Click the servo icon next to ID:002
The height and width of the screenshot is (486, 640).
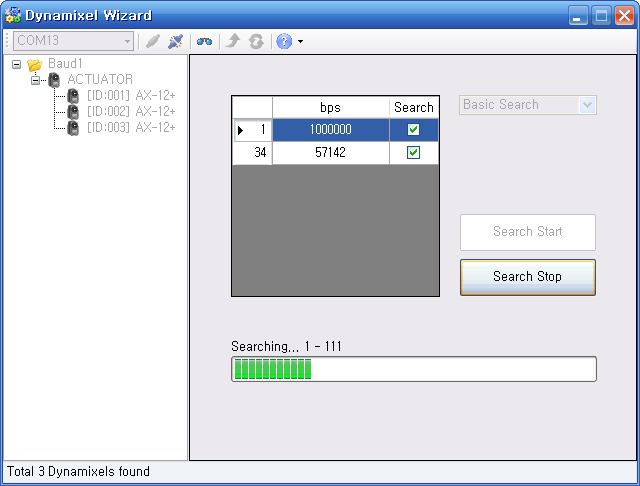tap(73, 112)
